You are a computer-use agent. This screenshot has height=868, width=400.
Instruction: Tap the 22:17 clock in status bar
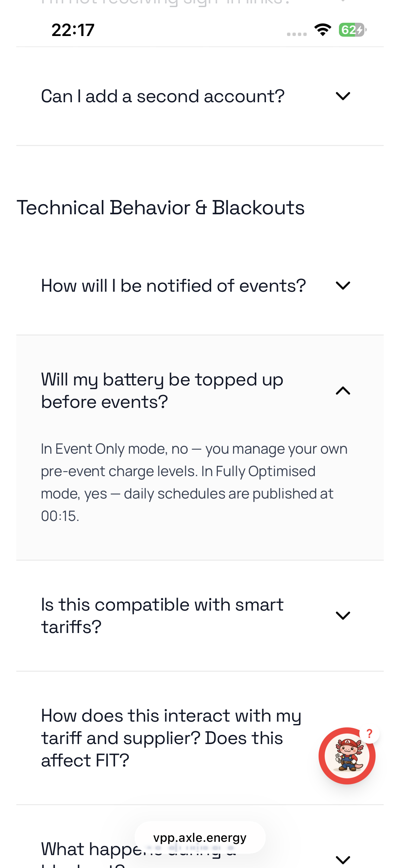[73, 30]
